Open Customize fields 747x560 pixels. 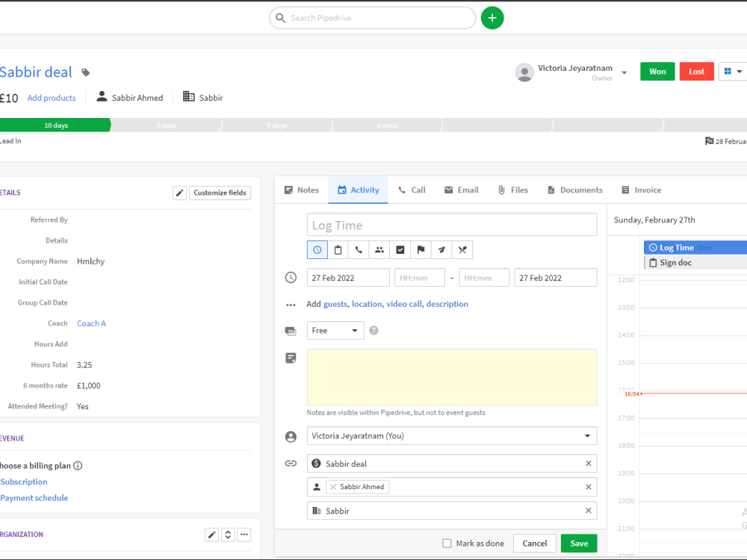pos(220,193)
